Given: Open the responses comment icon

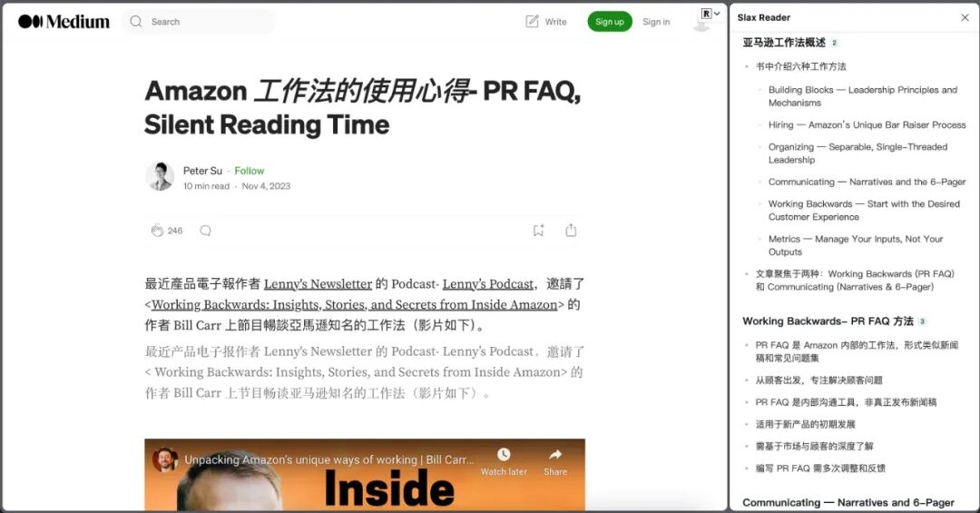Looking at the screenshot, I should (x=205, y=231).
